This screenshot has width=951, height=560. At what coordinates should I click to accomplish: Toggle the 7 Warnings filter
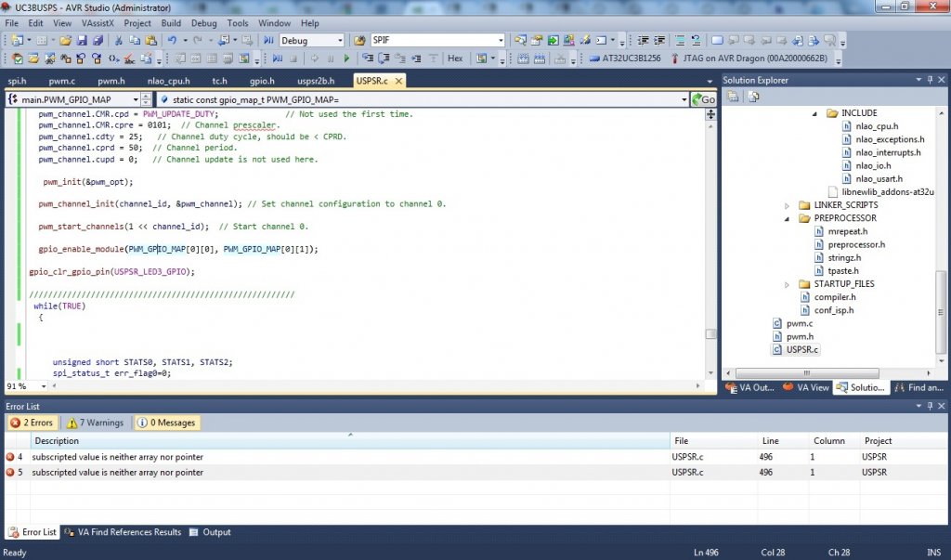[x=95, y=423]
